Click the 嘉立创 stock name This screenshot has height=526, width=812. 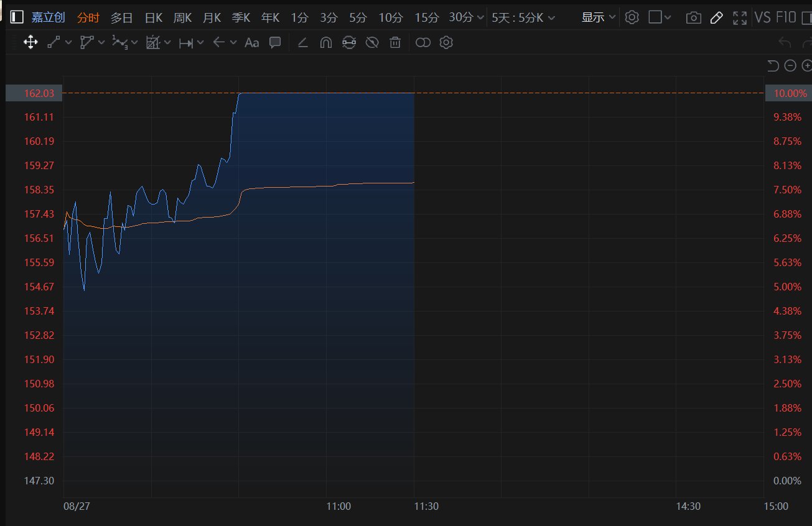click(x=49, y=17)
